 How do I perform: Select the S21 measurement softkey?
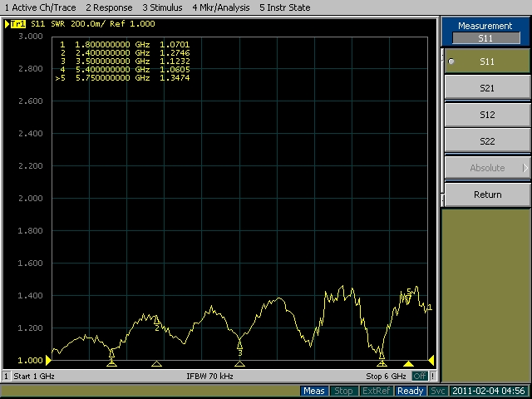(487, 88)
